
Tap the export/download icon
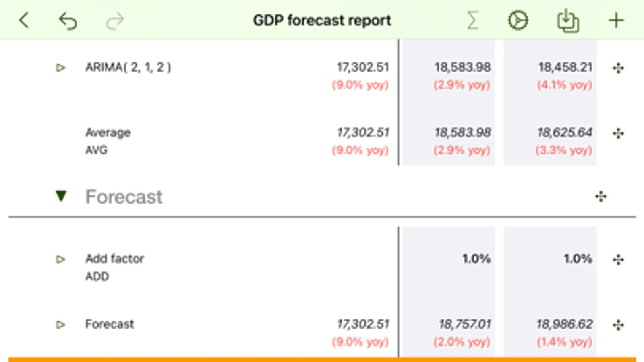(568, 21)
